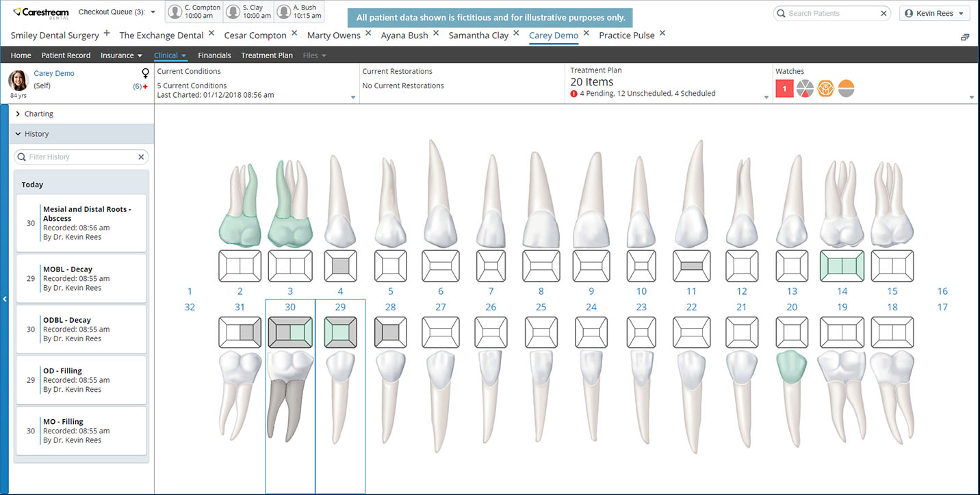Click the patient gender symbol icon
This screenshot has width=980, height=495.
pos(145,73)
